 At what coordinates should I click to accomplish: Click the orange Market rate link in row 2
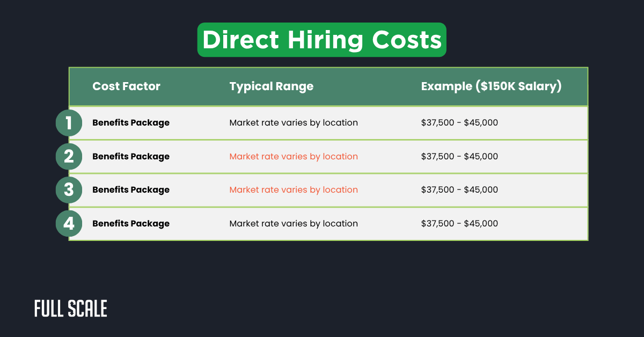point(294,156)
